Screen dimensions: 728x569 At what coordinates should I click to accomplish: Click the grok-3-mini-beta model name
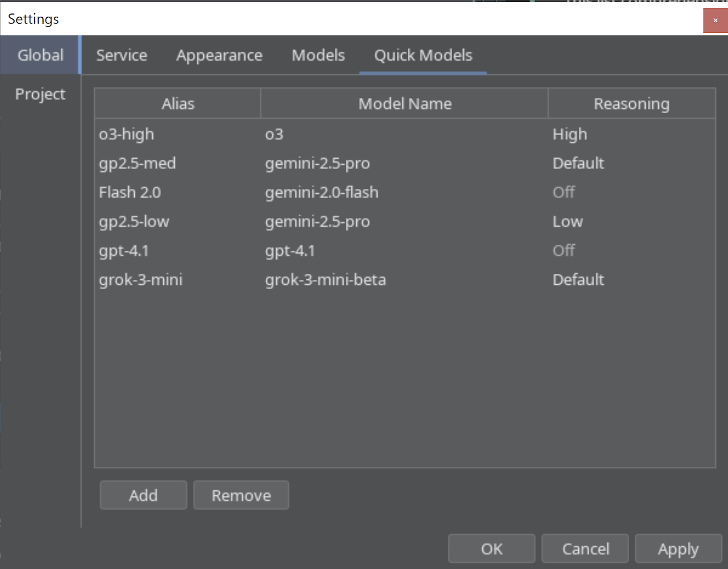coord(404,280)
